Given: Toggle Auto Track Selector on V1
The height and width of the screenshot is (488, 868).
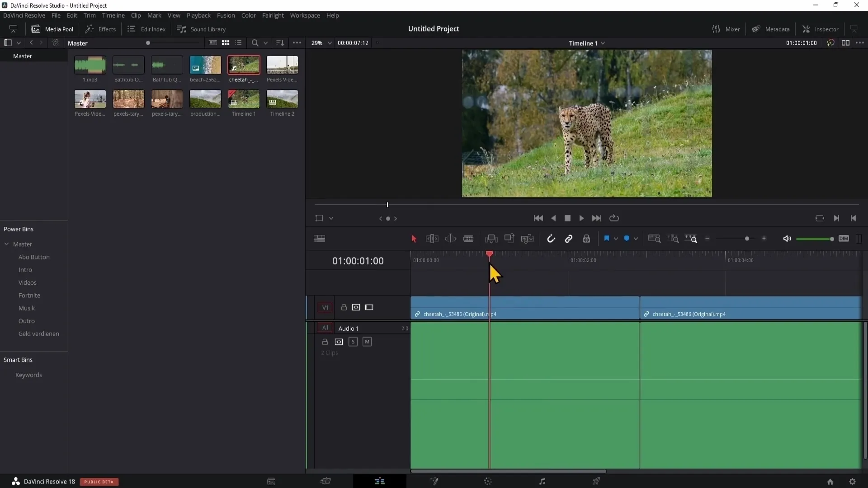Looking at the screenshot, I should [x=356, y=307].
